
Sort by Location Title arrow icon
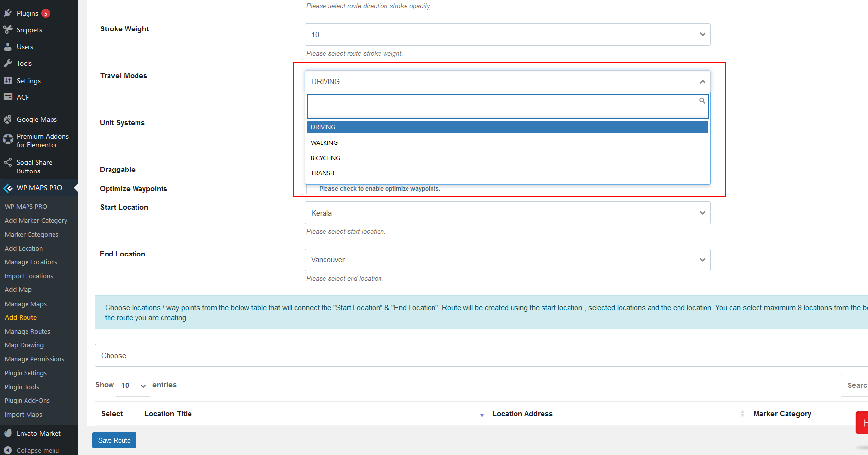pyautogui.click(x=482, y=415)
